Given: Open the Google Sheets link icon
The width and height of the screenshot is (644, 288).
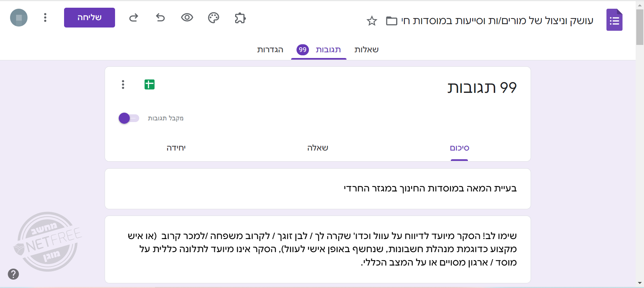Looking at the screenshot, I should pos(150,84).
